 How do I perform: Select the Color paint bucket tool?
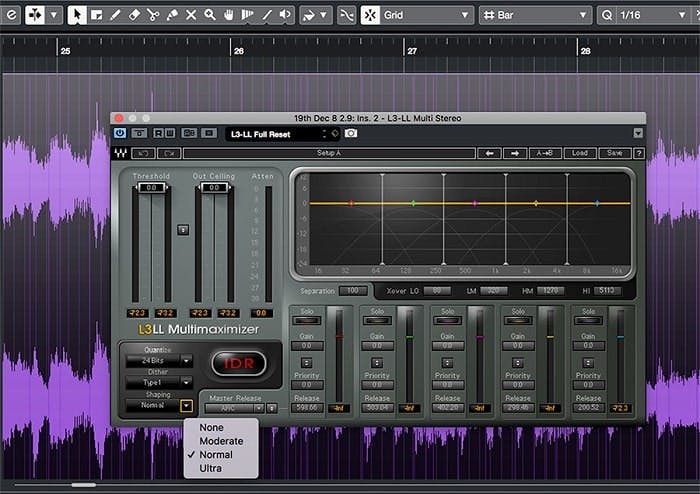coord(309,15)
